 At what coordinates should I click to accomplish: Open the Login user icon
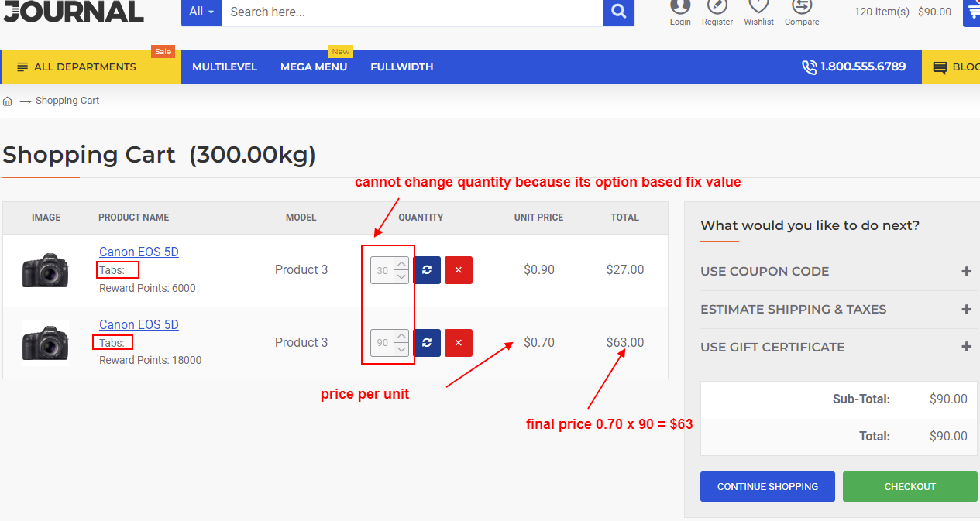point(680,7)
